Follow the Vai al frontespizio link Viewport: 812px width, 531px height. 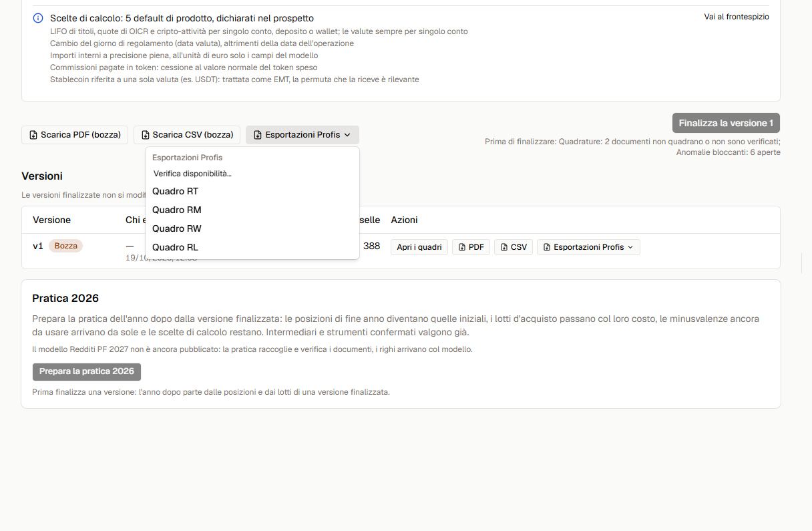[737, 17]
